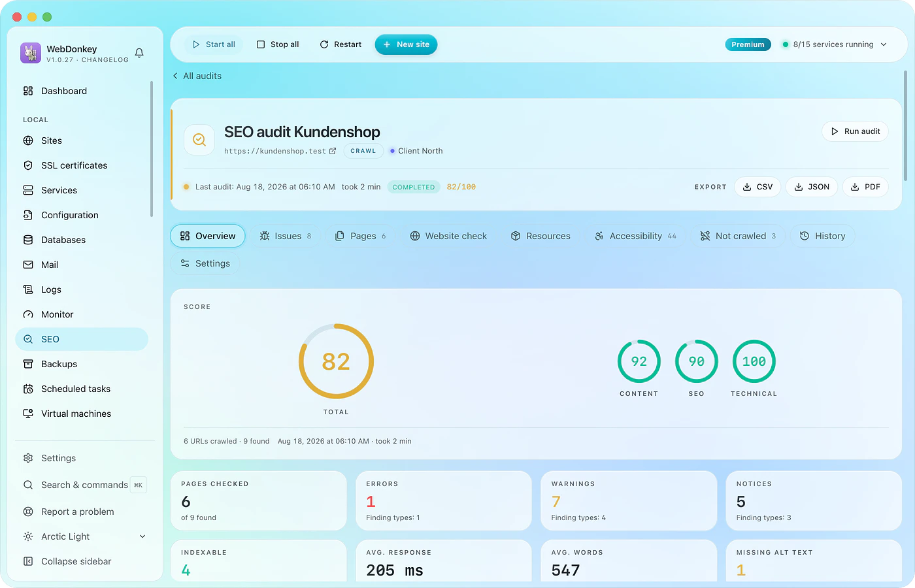Image resolution: width=915 pixels, height=588 pixels.
Task: Open the Website check tab
Action: (448, 236)
